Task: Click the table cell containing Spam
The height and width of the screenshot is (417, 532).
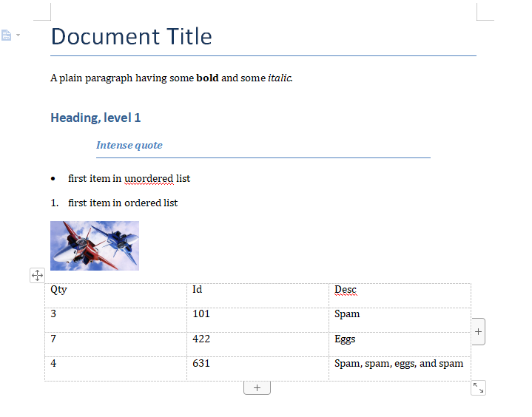Action: (x=400, y=320)
